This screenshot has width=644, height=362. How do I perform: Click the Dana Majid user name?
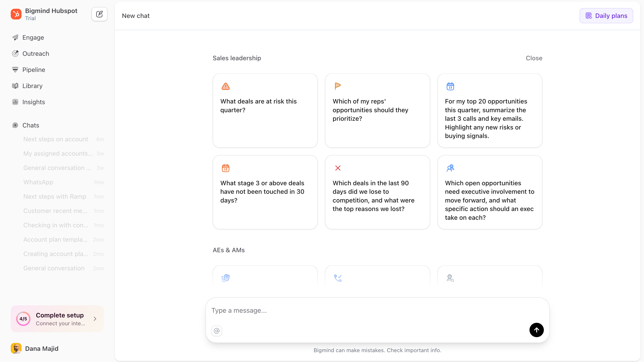(42, 349)
